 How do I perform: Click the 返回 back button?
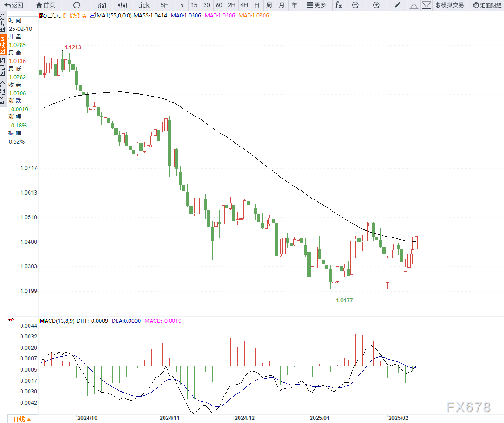coord(16,5)
